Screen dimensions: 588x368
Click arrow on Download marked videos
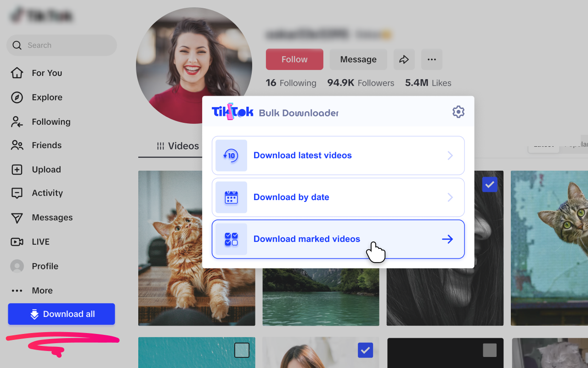coord(447,239)
